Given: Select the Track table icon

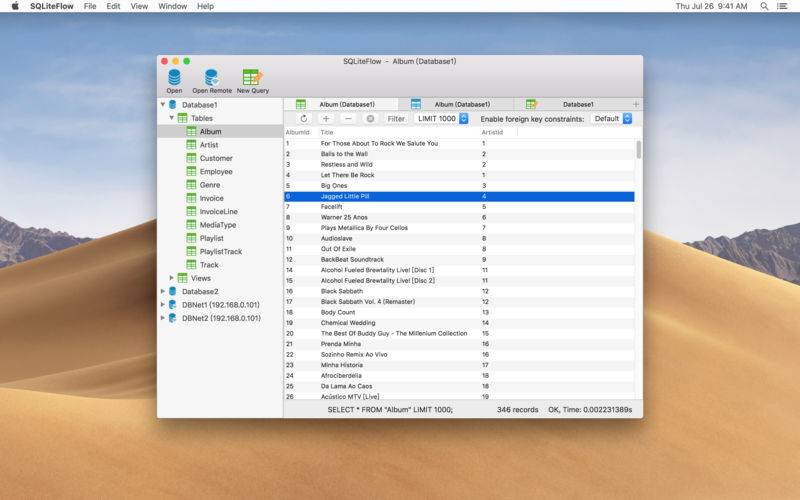Looking at the screenshot, I should coord(191,265).
